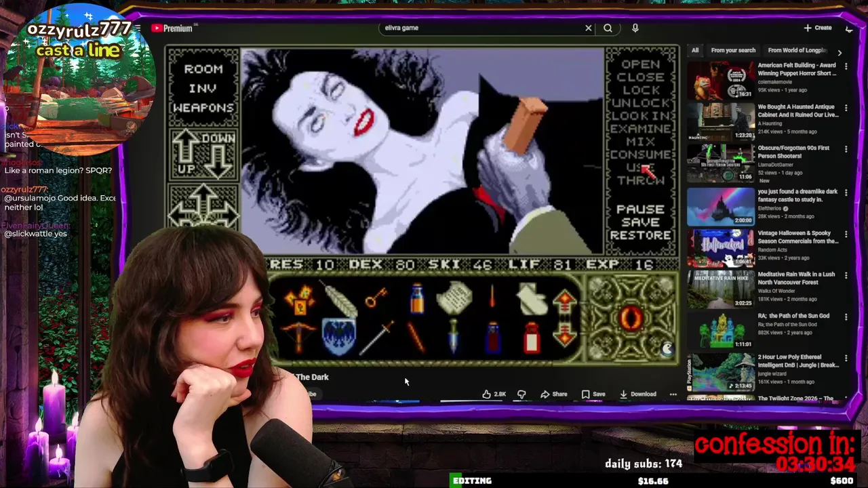Choose the LOOK IN verb
The height and width of the screenshot is (488, 868).
640,116
